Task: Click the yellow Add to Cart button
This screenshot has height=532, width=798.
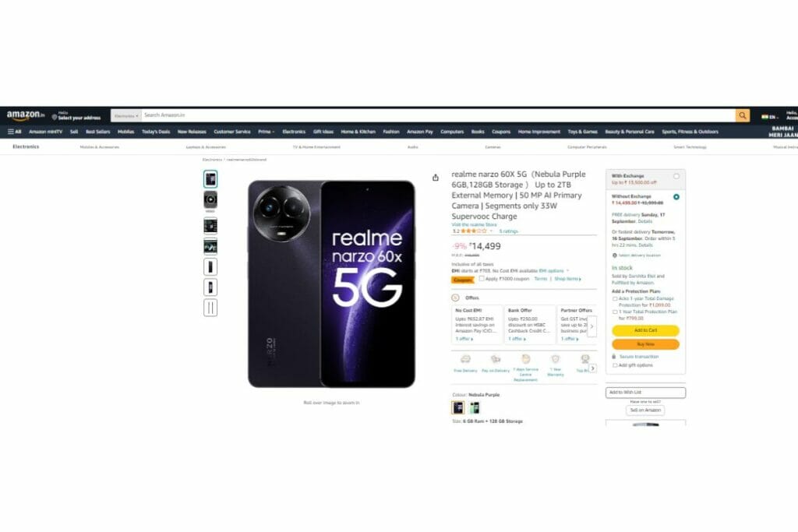Action: point(645,330)
